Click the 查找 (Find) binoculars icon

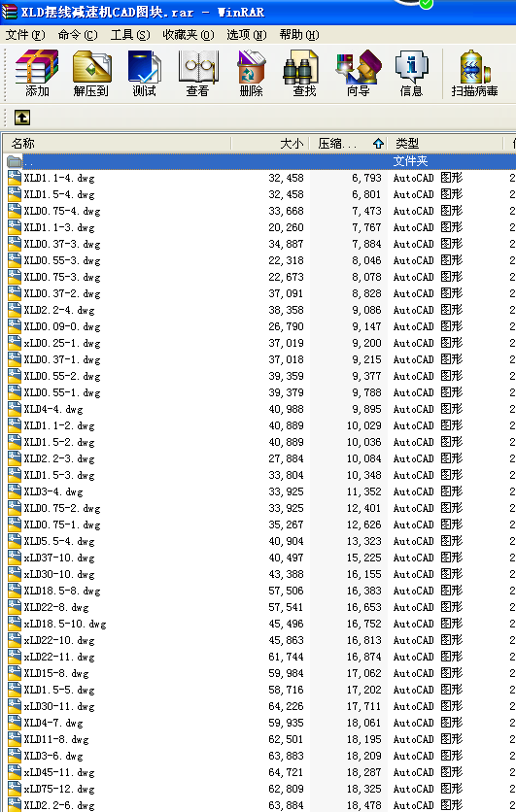pos(304,73)
